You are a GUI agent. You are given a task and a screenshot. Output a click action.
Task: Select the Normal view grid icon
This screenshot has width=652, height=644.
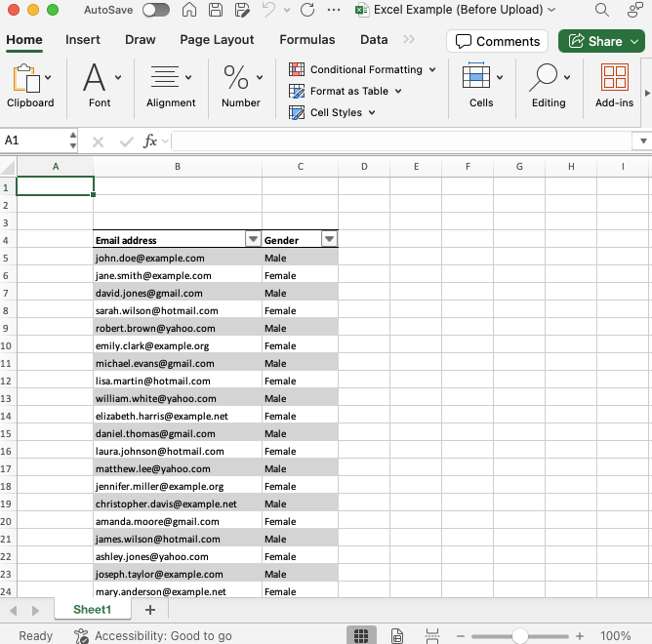coord(360,636)
